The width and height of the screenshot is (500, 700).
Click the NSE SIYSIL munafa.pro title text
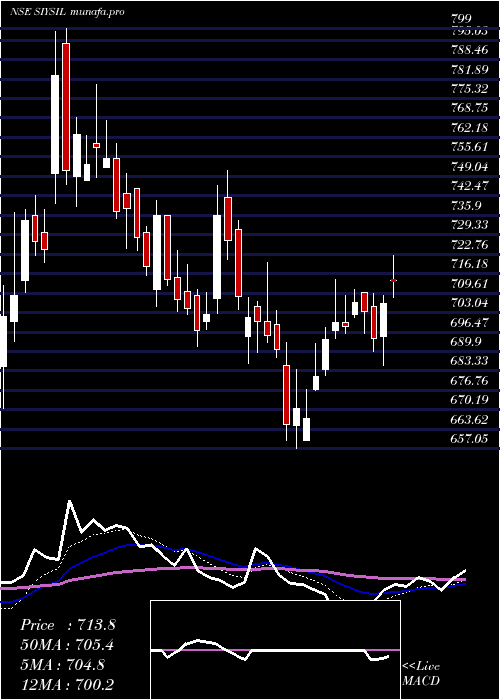(x=67, y=12)
